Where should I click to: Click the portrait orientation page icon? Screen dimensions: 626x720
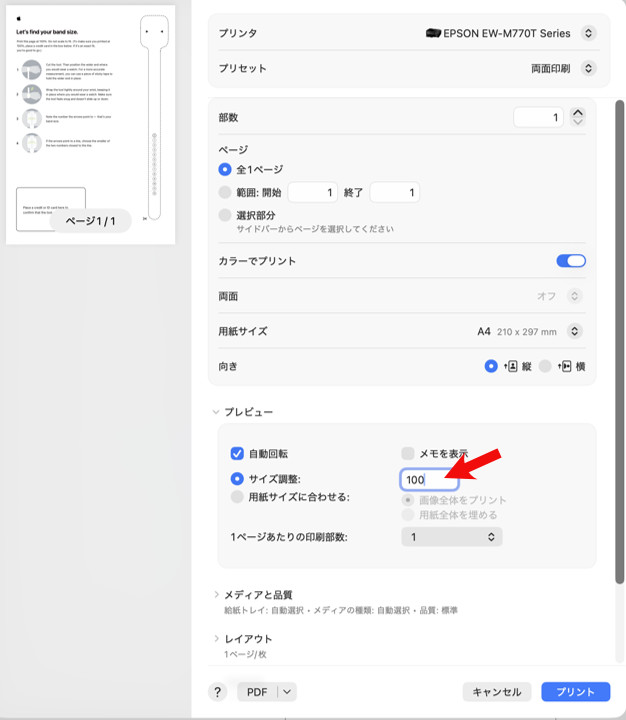tap(511, 366)
